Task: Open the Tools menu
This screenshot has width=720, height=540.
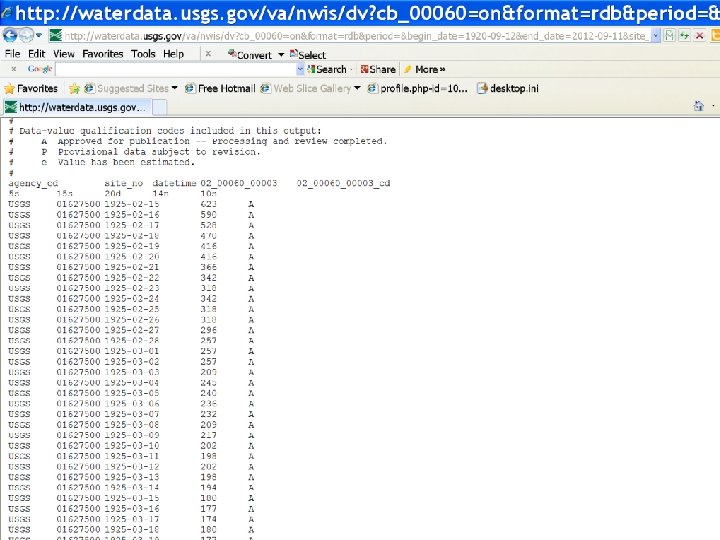Action: click(143, 54)
